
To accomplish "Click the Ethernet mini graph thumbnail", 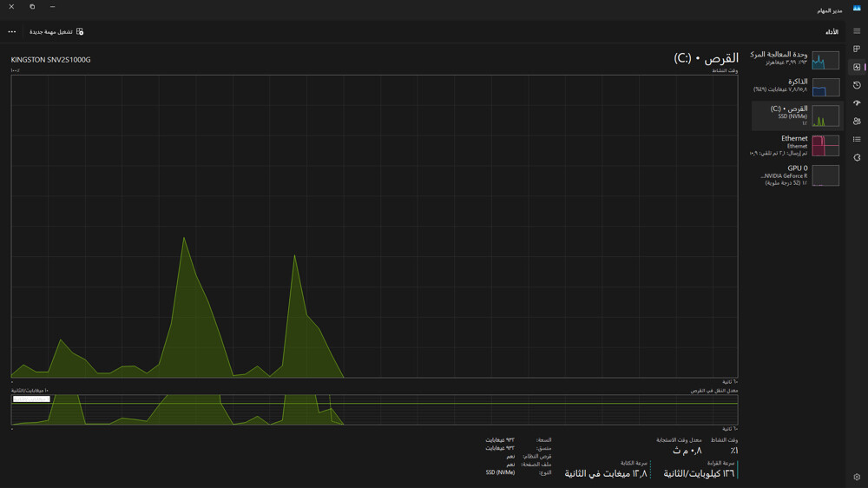I will (825, 146).
